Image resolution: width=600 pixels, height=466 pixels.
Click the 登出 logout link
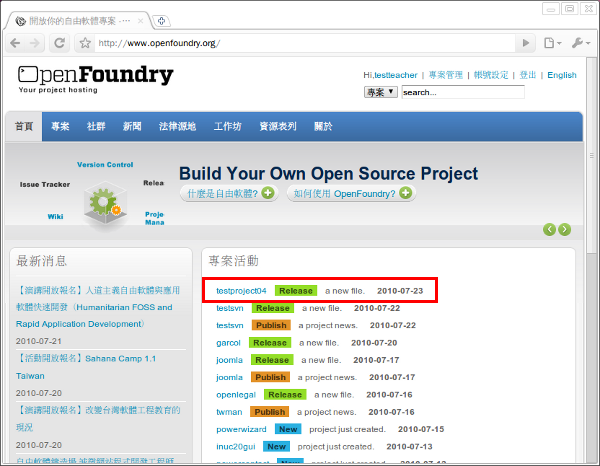point(527,75)
